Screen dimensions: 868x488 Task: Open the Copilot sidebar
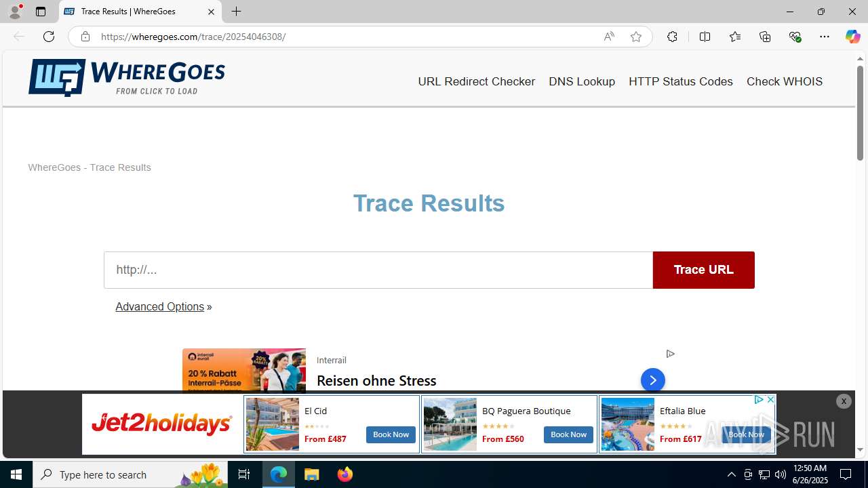[x=852, y=37]
